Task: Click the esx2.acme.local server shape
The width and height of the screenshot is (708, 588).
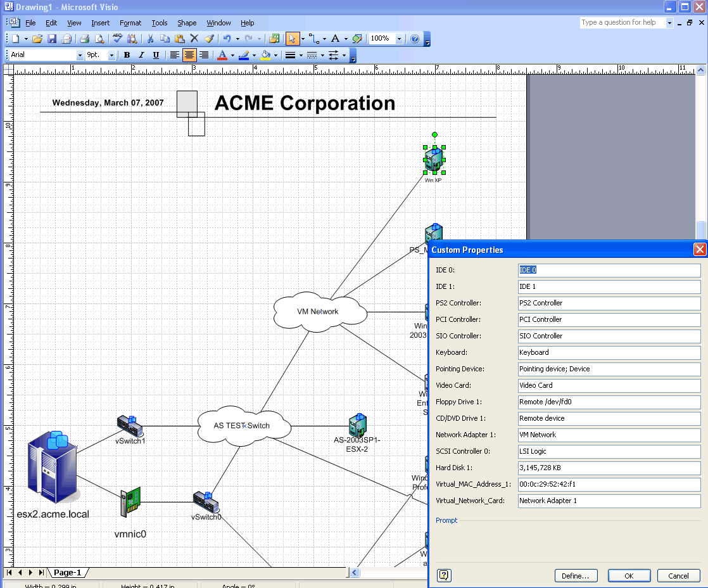Action: pyautogui.click(x=52, y=468)
